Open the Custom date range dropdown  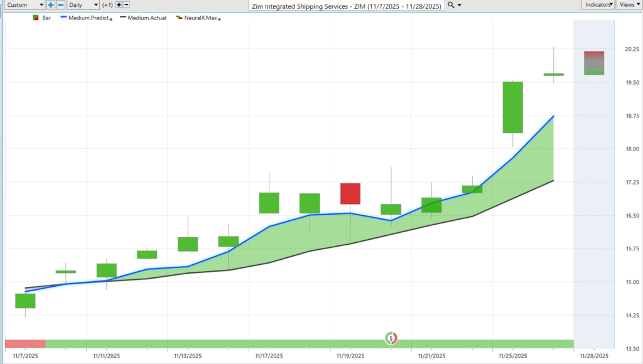(x=23, y=4)
